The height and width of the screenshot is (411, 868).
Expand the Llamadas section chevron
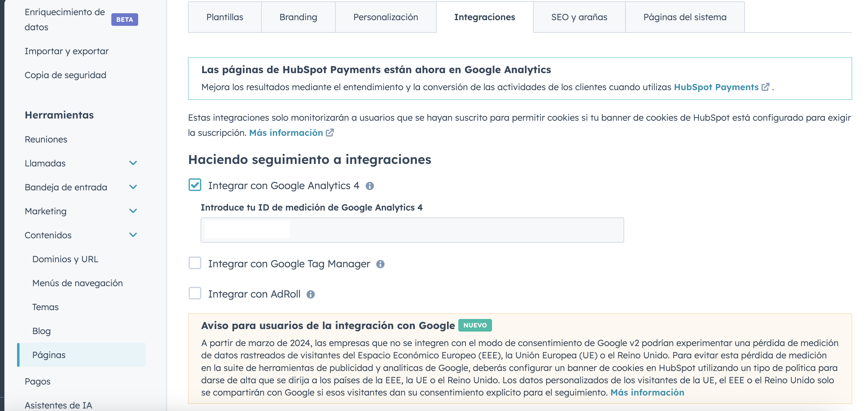(x=133, y=163)
